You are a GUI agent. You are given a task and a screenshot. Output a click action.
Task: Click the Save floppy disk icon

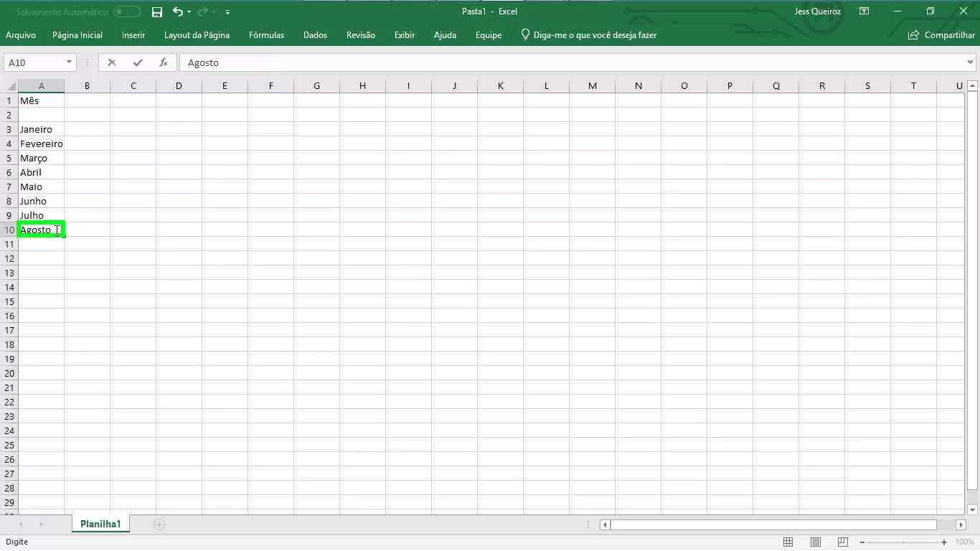pos(157,11)
